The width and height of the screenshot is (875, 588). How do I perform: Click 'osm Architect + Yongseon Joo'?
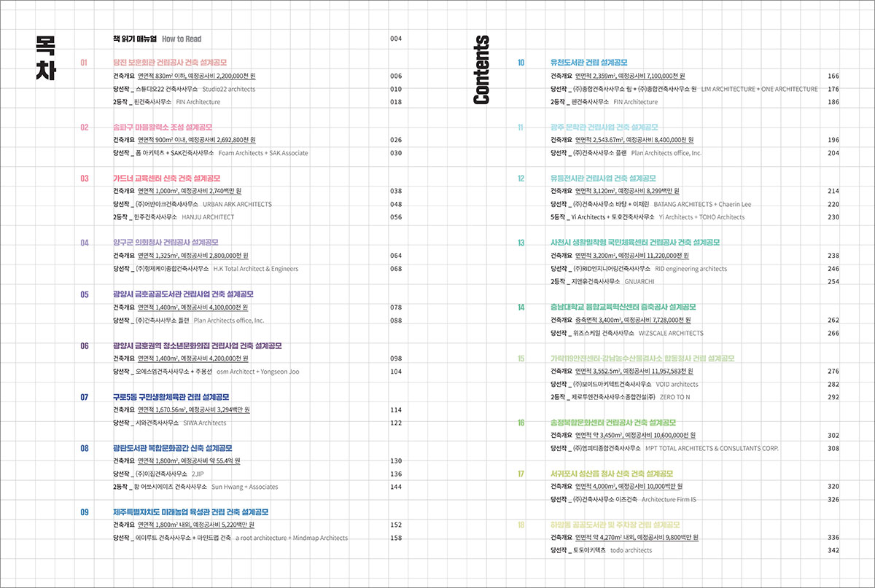point(258,372)
